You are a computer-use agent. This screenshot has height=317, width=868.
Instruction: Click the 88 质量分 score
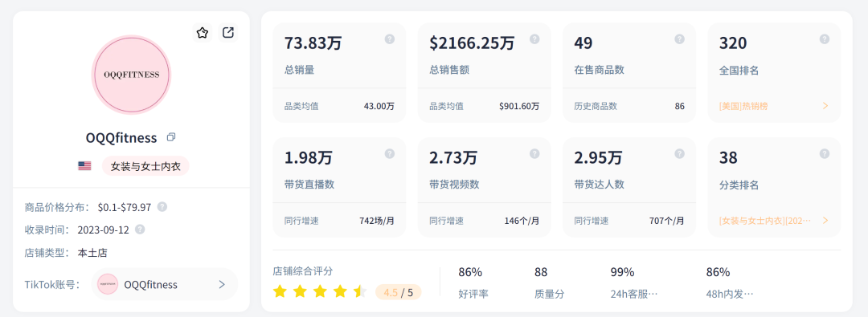tap(541, 272)
